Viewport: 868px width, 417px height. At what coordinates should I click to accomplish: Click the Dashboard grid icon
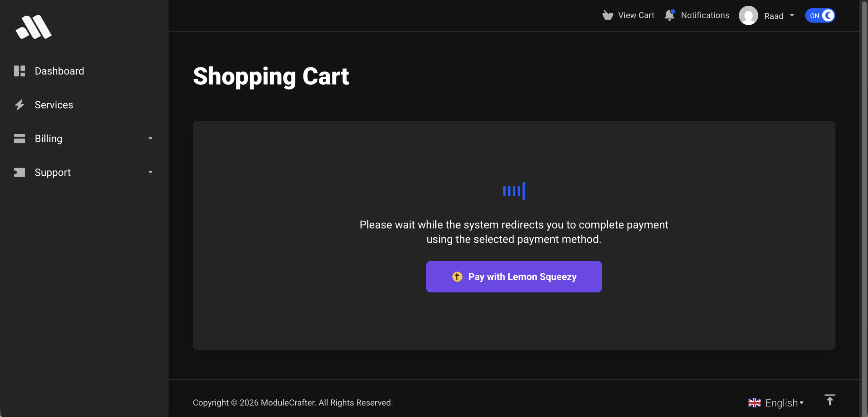tap(20, 71)
